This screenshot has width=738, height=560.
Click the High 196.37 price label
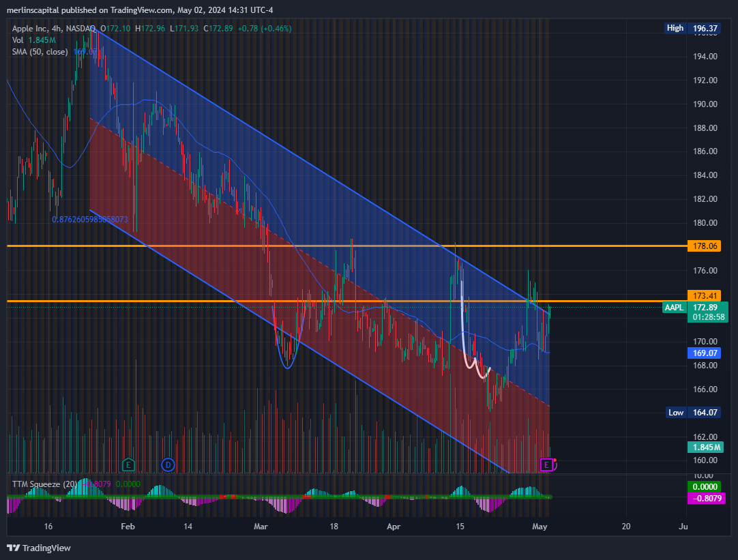[x=692, y=28]
